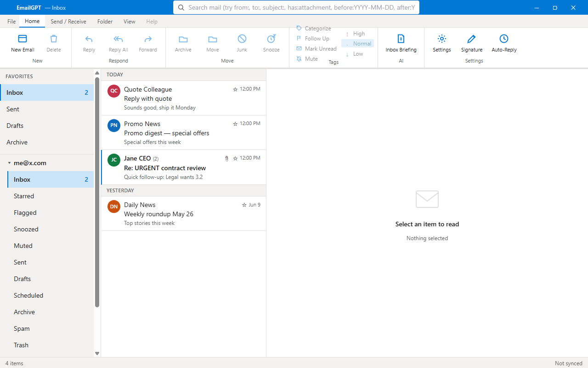This screenshot has height=368, width=588.
Task: Click the search magnifier icon
Action: [181, 7]
